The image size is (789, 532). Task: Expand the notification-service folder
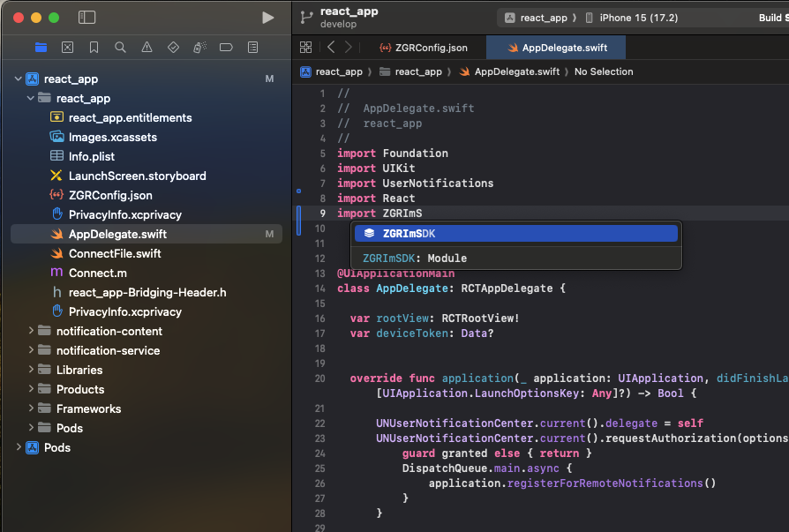point(31,350)
